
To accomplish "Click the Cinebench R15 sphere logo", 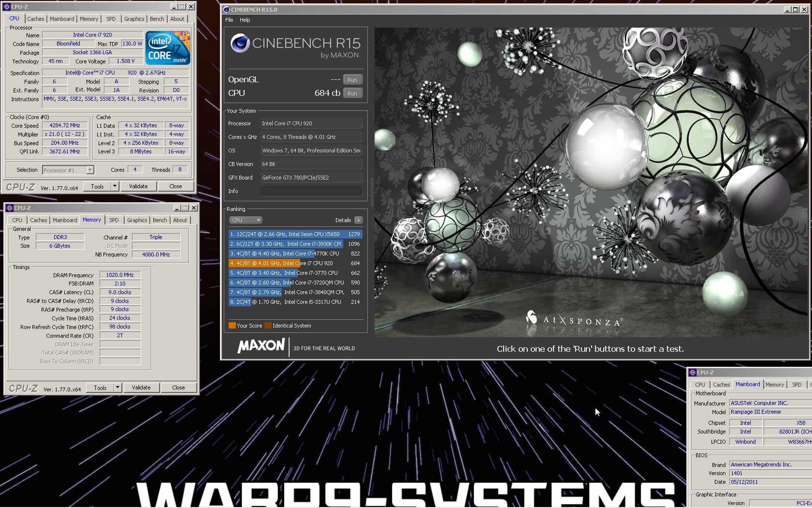I will (240, 44).
